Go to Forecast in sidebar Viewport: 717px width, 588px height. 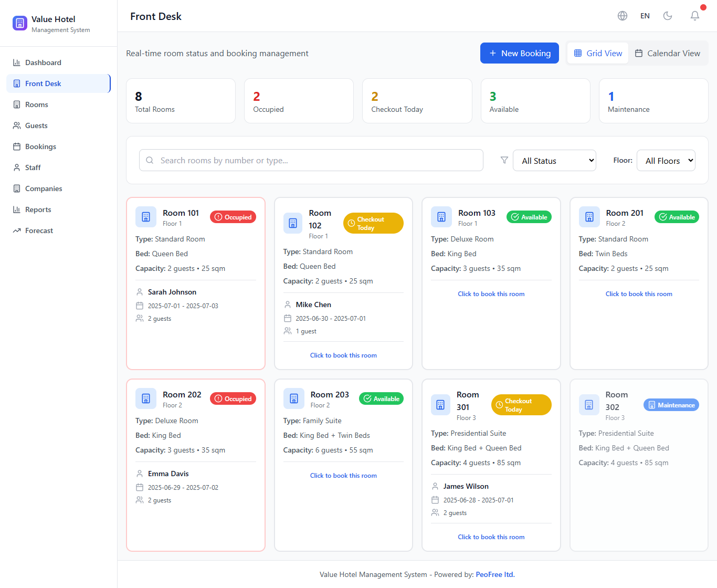(39, 230)
